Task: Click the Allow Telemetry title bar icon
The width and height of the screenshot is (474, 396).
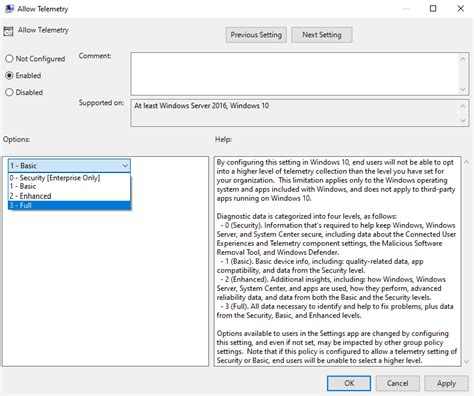Action: tap(9, 9)
